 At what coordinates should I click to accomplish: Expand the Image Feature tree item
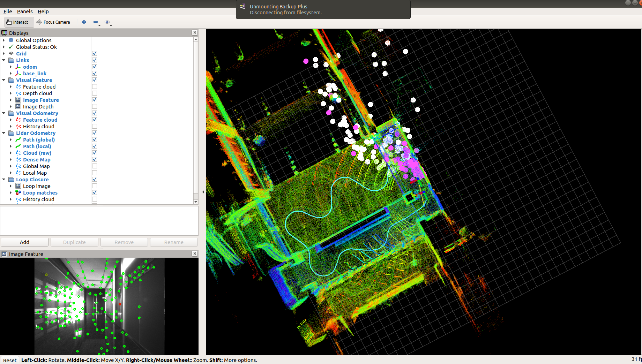[x=10, y=100]
